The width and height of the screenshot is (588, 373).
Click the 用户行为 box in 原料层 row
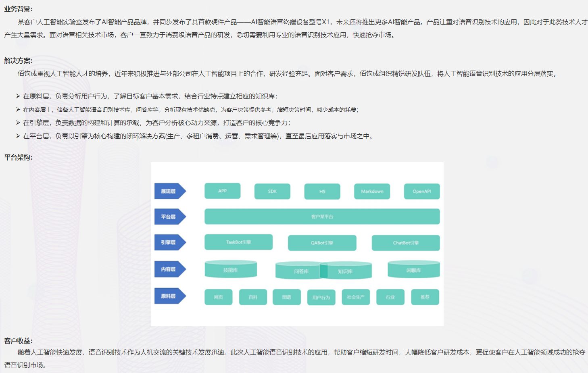(321, 297)
